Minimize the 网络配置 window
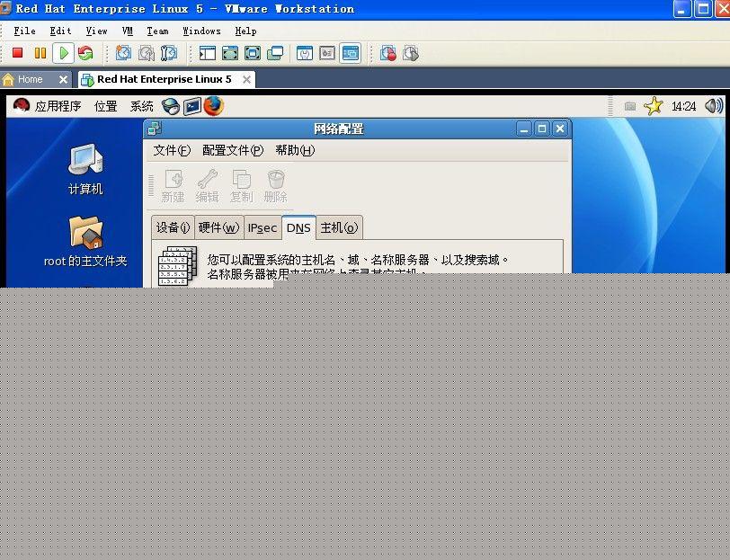 coord(524,129)
